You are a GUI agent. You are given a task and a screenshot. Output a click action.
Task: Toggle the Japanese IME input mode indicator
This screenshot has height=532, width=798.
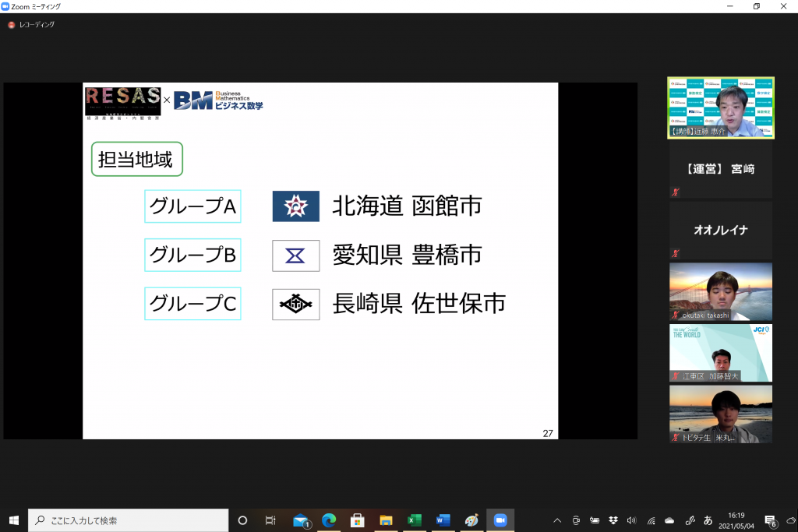pos(708,520)
